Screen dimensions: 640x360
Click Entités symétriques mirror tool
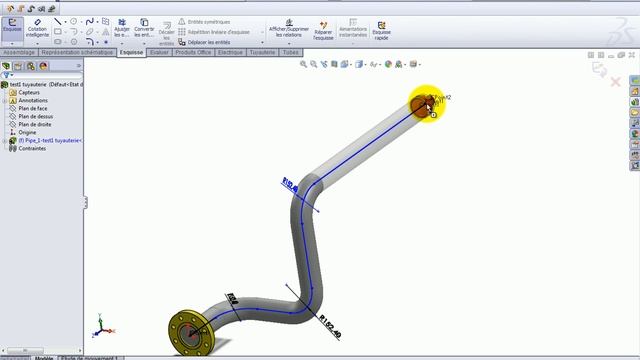(x=204, y=22)
